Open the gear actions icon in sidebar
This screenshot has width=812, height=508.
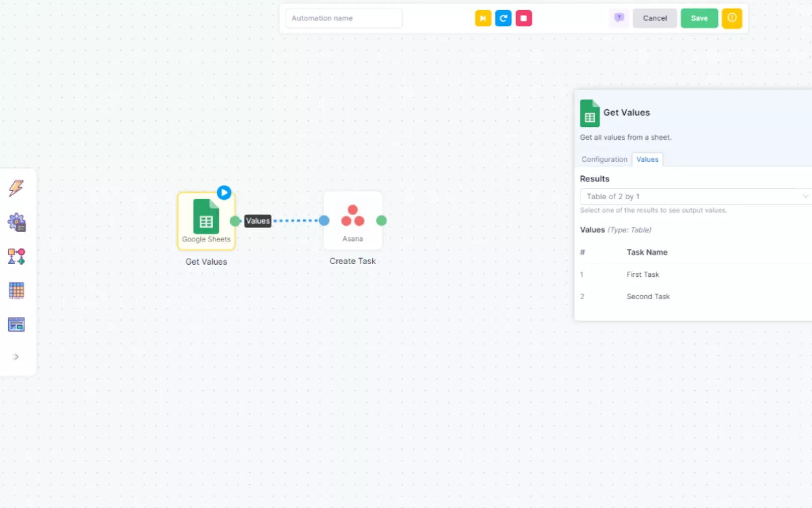[x=16, y=223]
